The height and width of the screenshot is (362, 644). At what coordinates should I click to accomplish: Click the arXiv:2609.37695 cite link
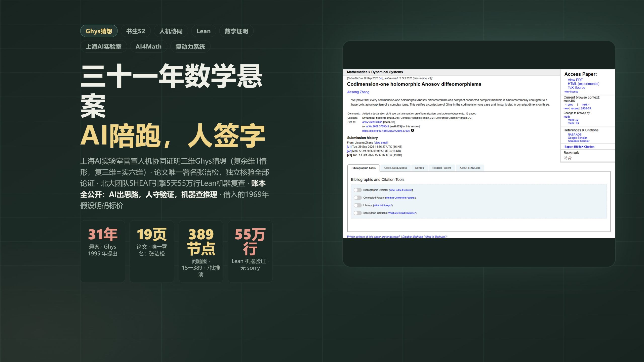pos(372,122)
